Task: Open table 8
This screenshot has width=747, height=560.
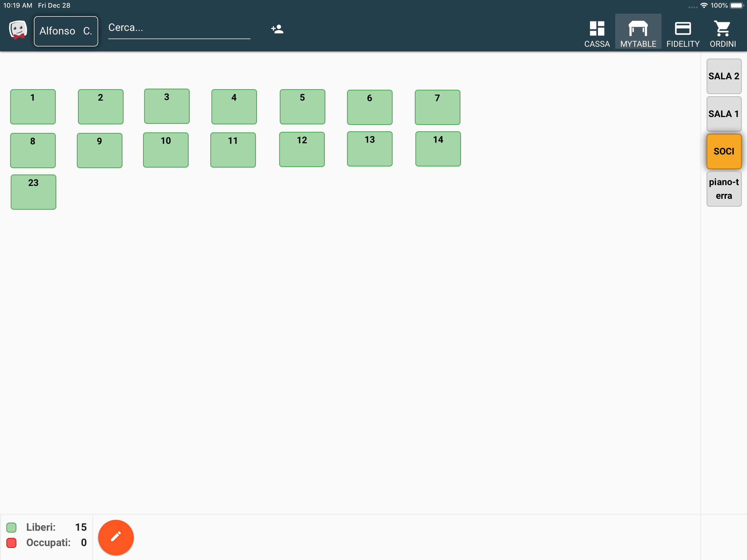Action: click(33, 150)
